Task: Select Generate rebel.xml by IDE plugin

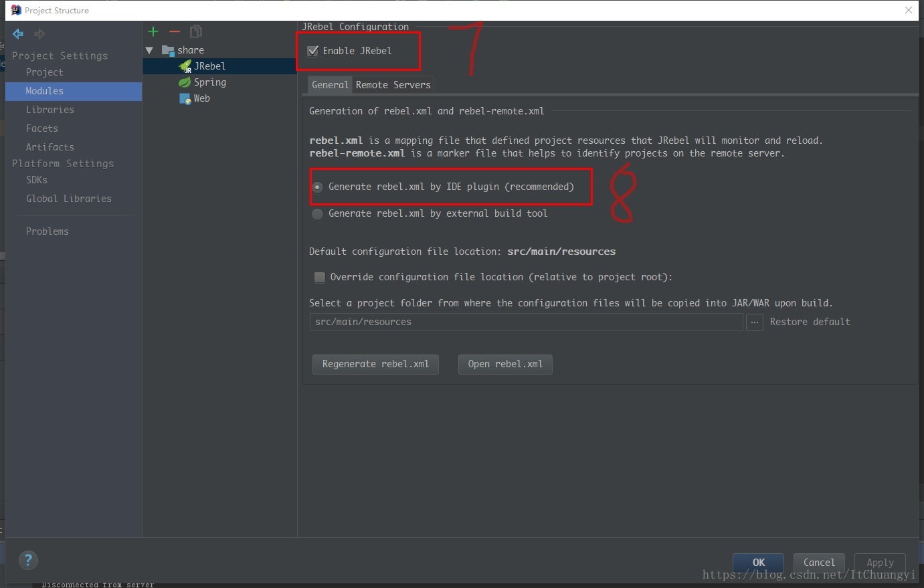Action: pyautogui.click(x=317, y=187)
